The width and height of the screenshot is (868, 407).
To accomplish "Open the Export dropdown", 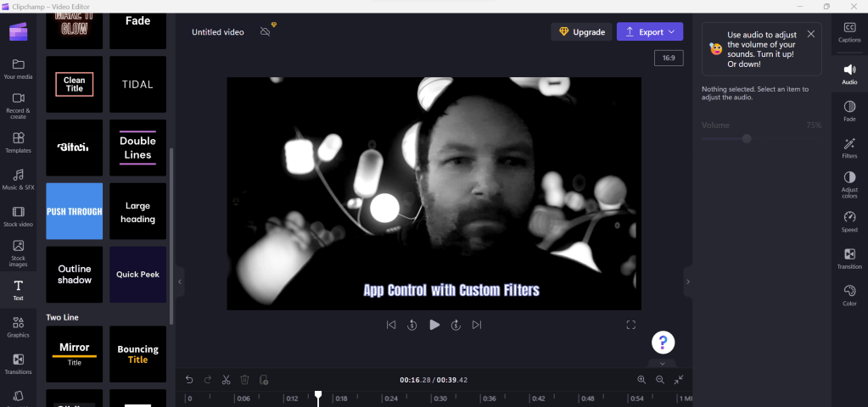I will pos(650,32).
